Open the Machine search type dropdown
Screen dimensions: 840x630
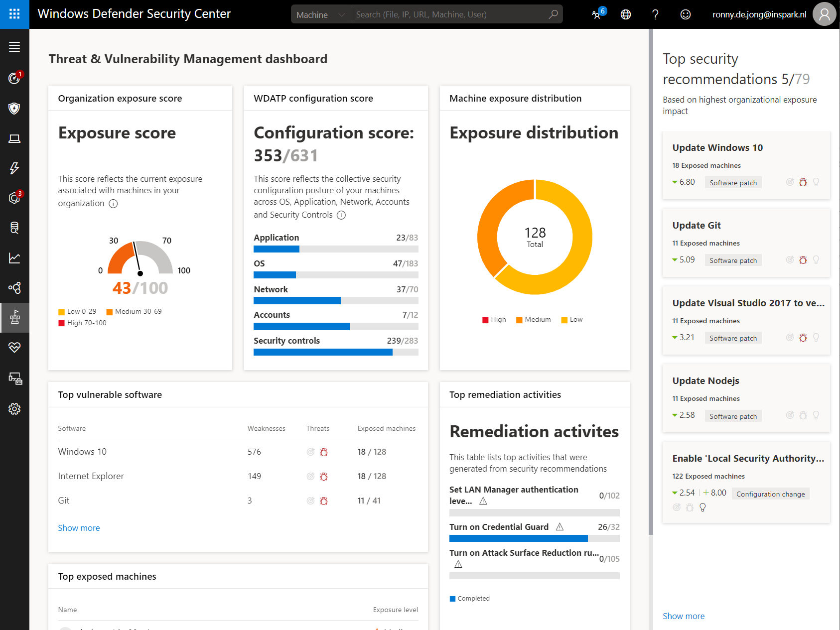pyautogui.click(x=320, y=14)
